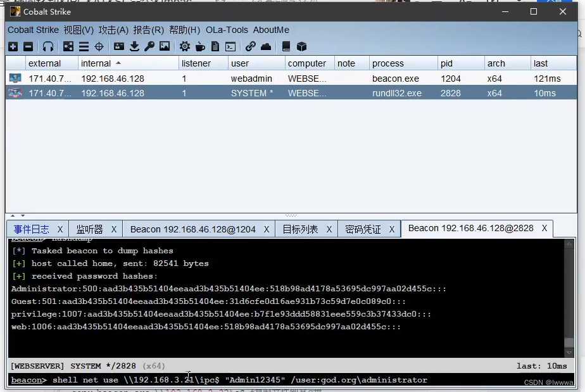Open the 攻击(A) menu
Image resolution: width=585 pixels, height=392 pixels.
pyautogui.click(x=113, y=30)
